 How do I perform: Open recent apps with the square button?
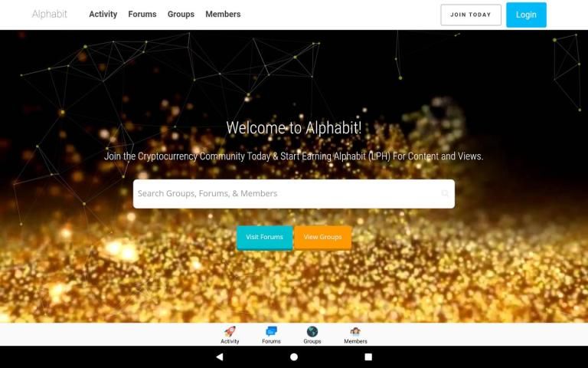(368, 356)
